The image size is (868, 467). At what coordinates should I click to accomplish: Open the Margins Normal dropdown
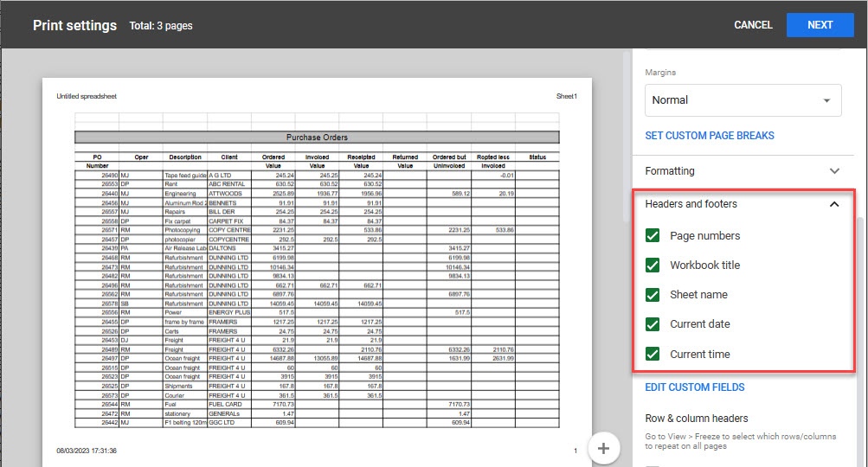(743, 100)
